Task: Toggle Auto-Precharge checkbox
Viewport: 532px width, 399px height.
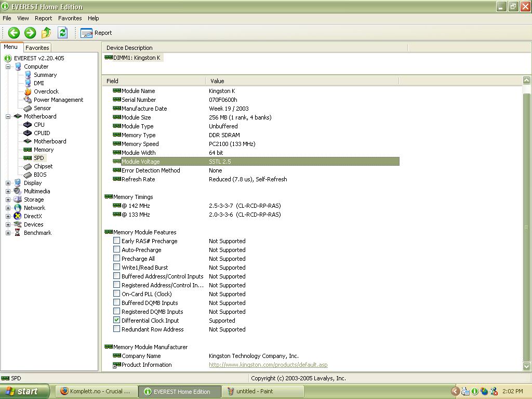Action: pyautogui.click(x=116, y=249)
